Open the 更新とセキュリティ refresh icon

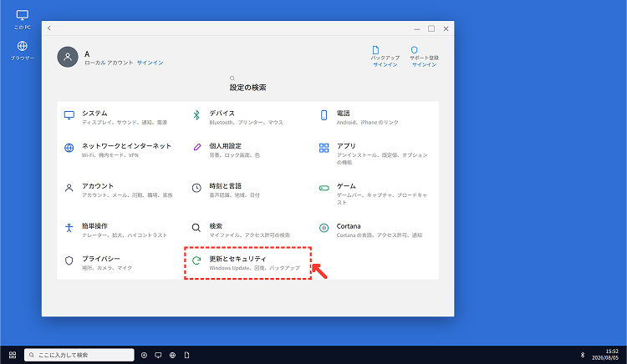[x=196, y=260]
